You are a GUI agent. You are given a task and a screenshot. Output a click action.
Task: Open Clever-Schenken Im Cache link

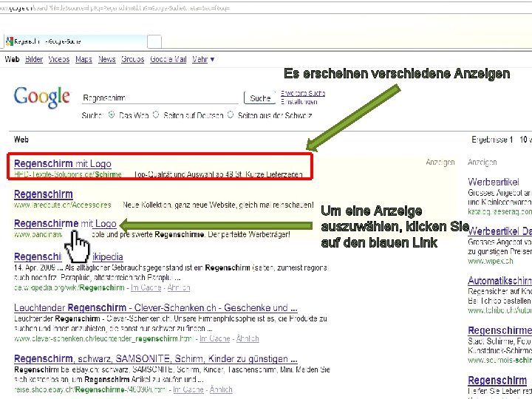pos(215,338)
